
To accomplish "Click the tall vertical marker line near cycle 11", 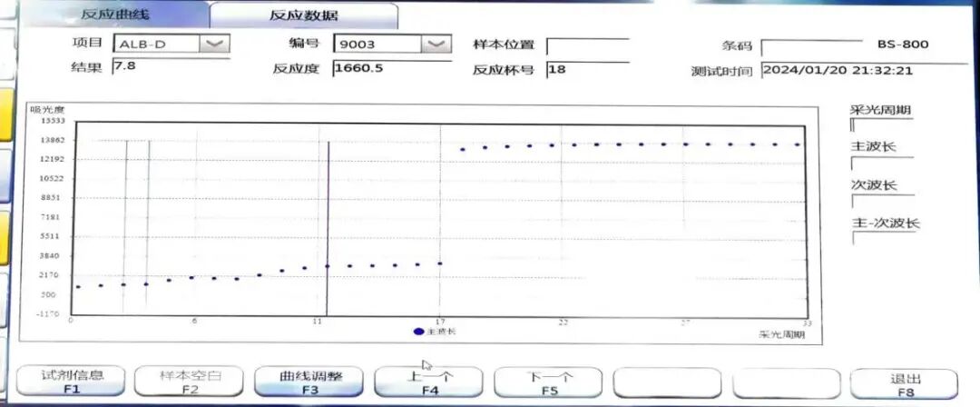I will 328,228.
